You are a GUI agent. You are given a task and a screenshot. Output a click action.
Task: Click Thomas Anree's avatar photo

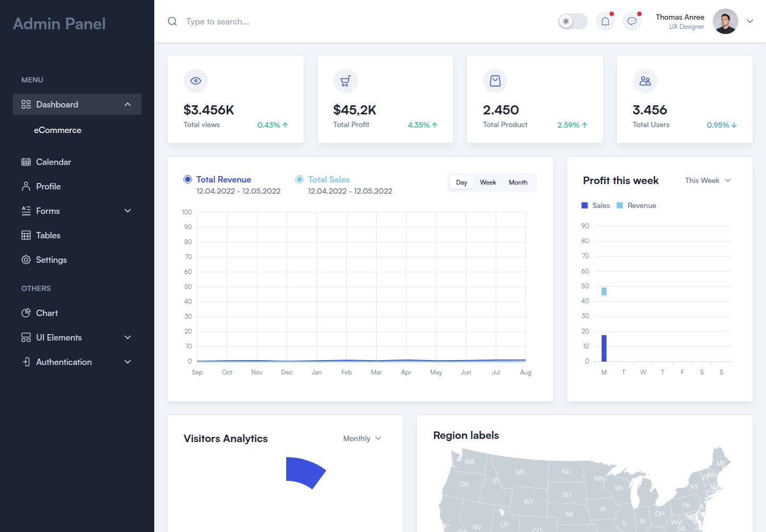(726, 21)
